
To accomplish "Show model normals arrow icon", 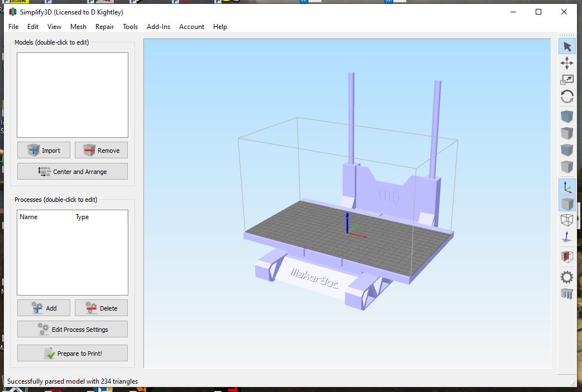I will [567, 236].
